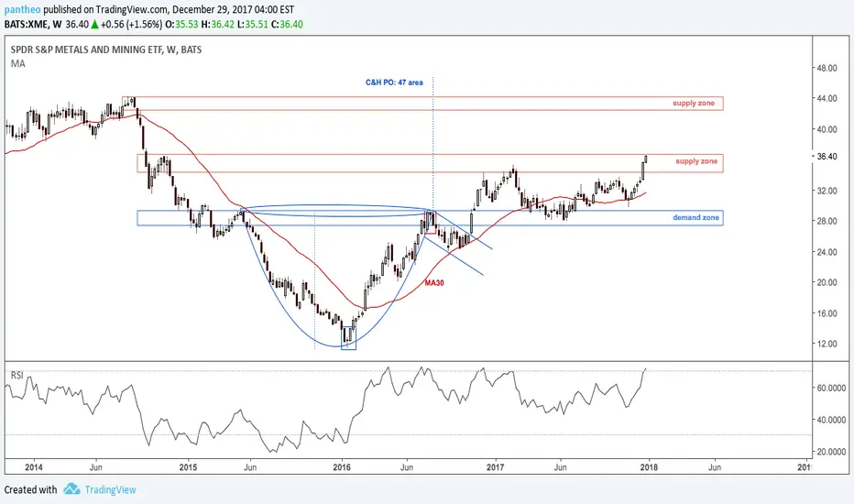Click the 20.0000 RSI axis label
The image size is (854, 504).
(x=832, y=453)
